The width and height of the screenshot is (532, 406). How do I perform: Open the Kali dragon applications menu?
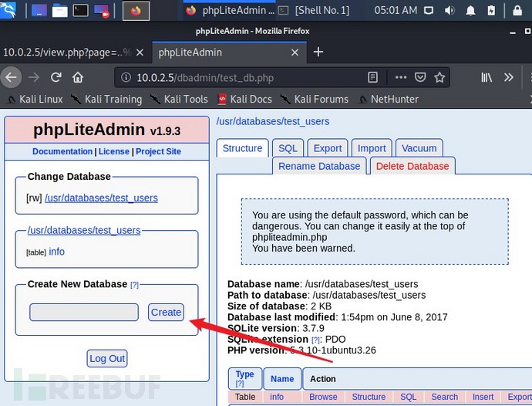tap(8, 9)
